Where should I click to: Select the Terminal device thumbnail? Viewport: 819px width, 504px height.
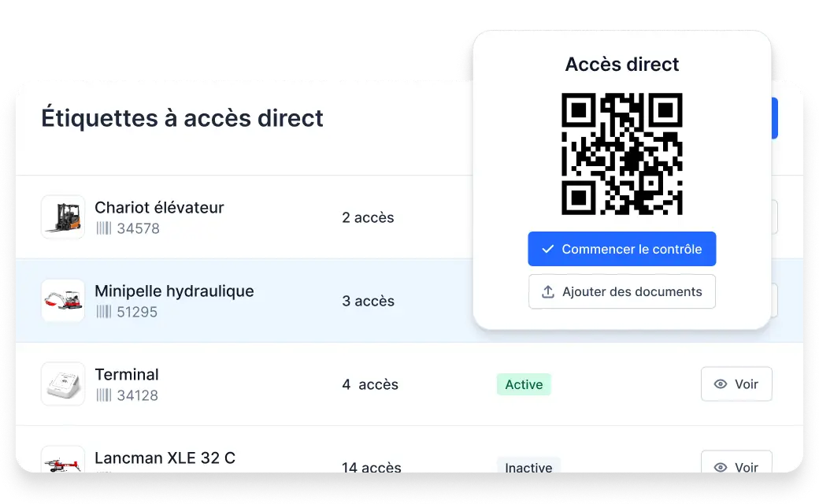(x=63, y=384)
